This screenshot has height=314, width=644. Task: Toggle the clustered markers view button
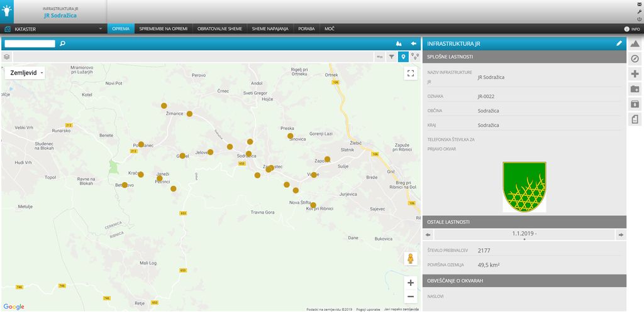415,57
